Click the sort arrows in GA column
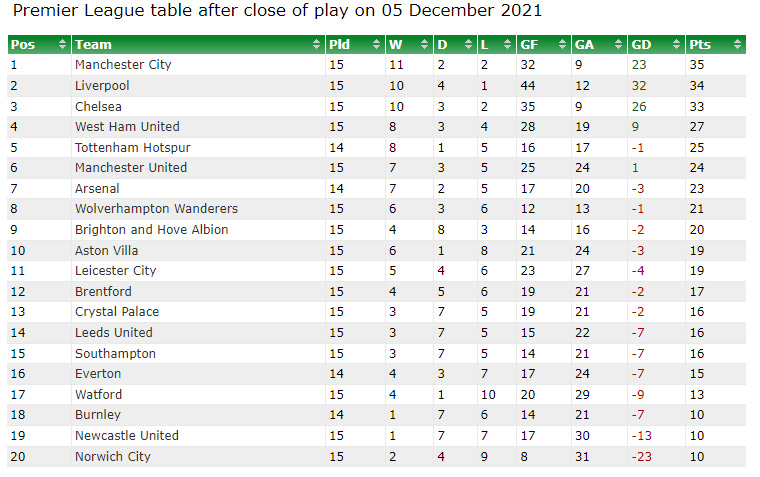This screenshot has height=477, width=760. (x=617, y=44)
